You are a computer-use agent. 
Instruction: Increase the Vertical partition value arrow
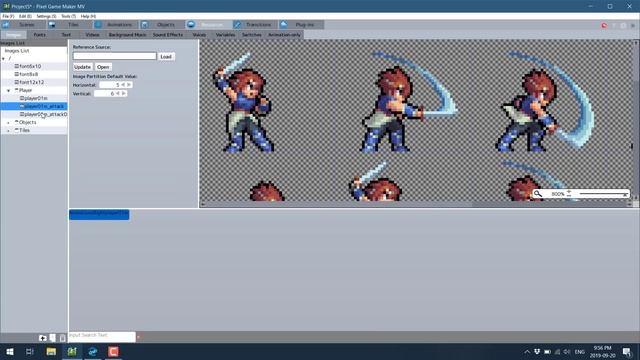[x=124, y=93]
